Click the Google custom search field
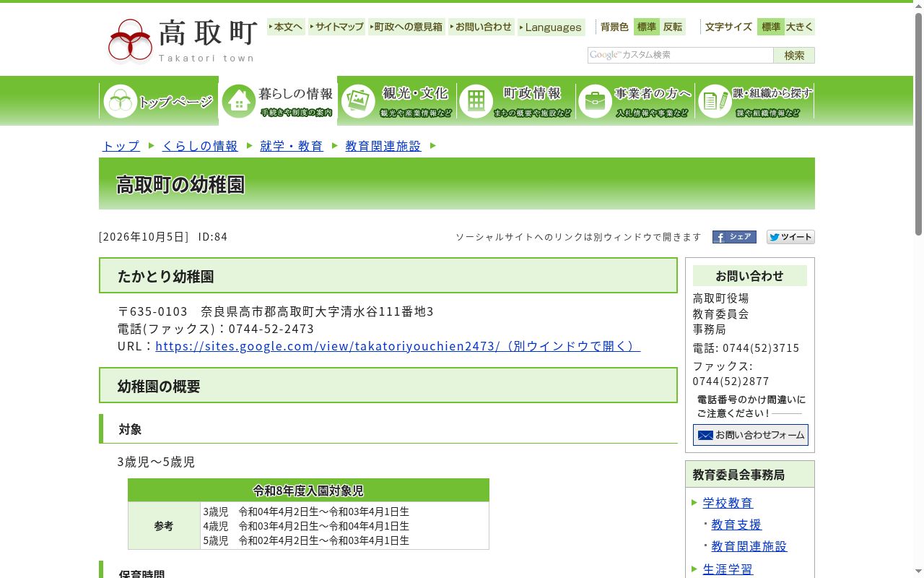Image resolution: width=924 pixels, height=578 pixels. (x=681, y=55)
